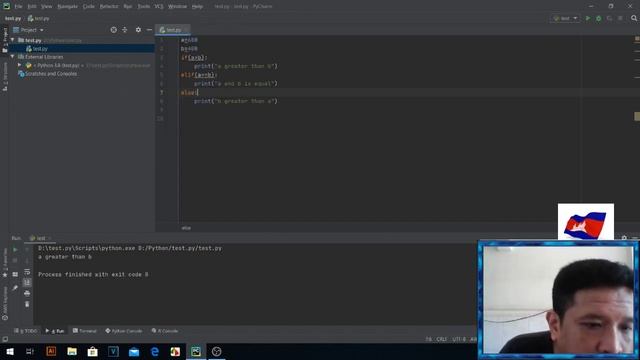Pin the Run tab

[x=15, y=288]
